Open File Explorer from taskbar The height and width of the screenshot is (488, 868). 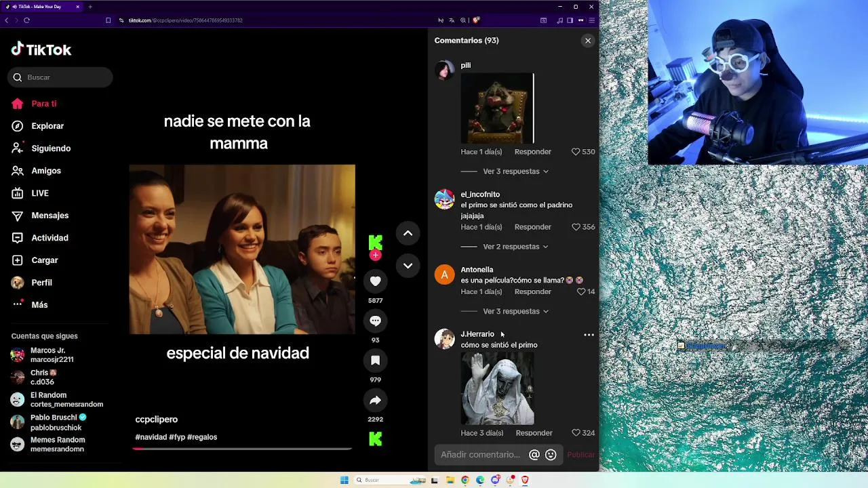[450, 480]
